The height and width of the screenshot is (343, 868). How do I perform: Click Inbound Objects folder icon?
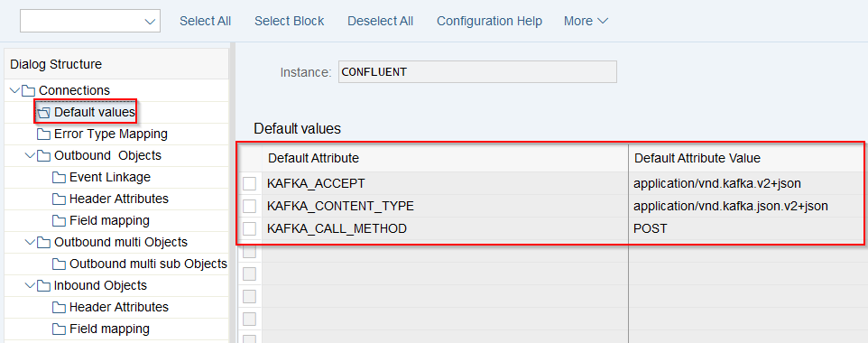43,286
